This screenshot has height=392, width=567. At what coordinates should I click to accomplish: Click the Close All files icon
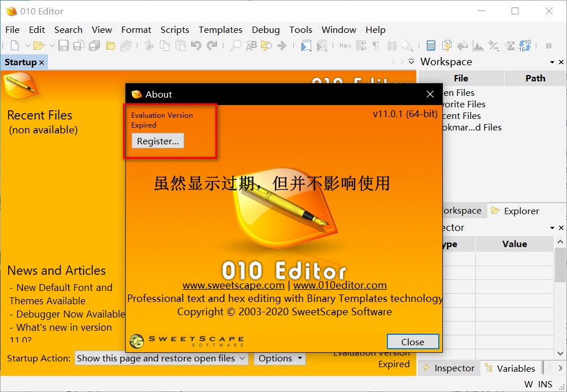click(126, 46)
